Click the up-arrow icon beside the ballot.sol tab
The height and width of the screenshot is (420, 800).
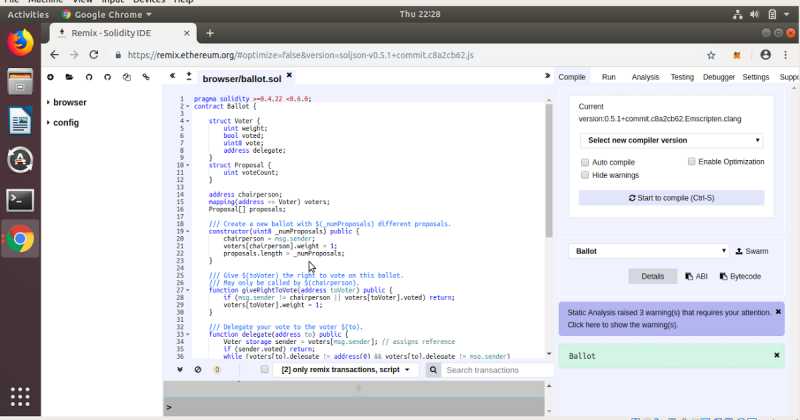click(189, 76)
